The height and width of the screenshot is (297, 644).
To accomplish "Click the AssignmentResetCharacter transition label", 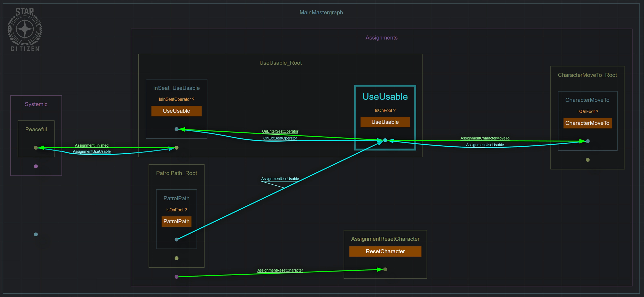I will [280, 270].
